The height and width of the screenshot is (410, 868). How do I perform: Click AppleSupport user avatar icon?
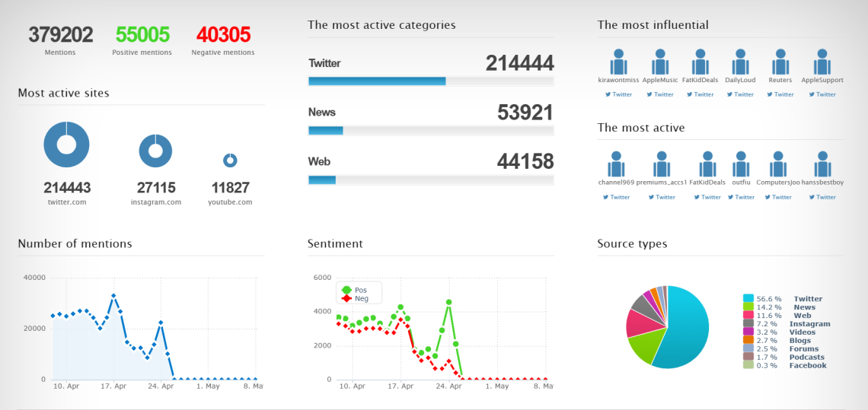(822, 62)
